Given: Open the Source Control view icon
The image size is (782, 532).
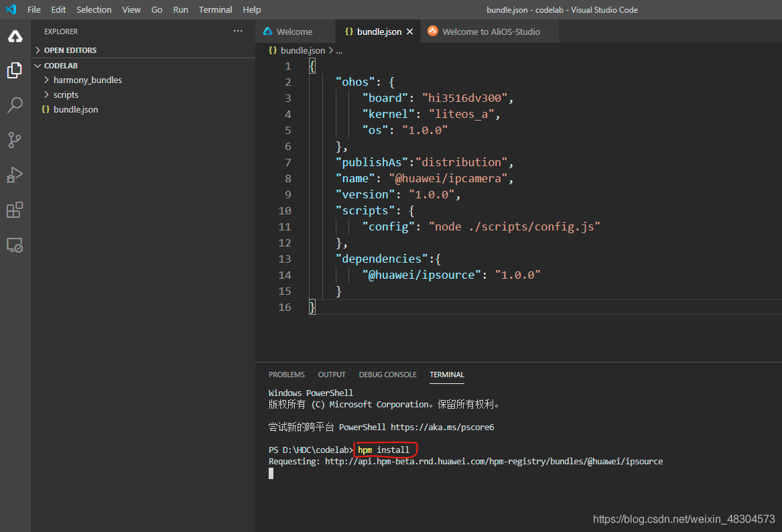Looking at the screenshot, I should click(x=15, y=140).
